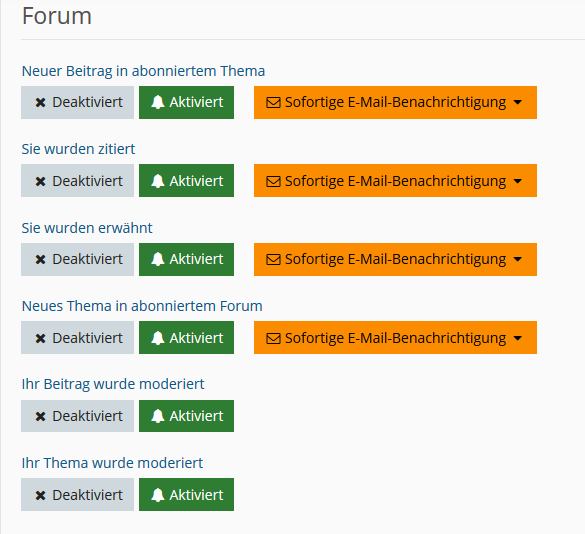Image resolution: width=585 pixels, height=534 pixels.
Task: Set 'Neues Thema in abonniertem Forum' to Aktiviert
Action: [187, 337]
